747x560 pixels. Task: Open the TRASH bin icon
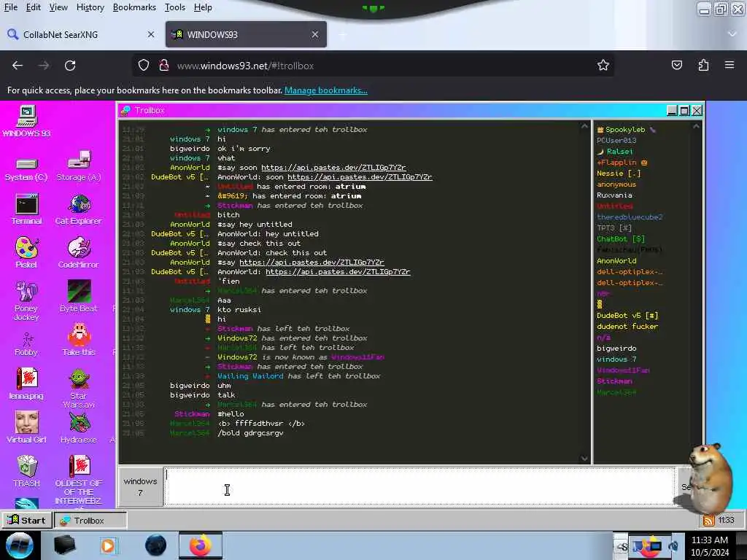pyautogui.click(x=26, y=472)
